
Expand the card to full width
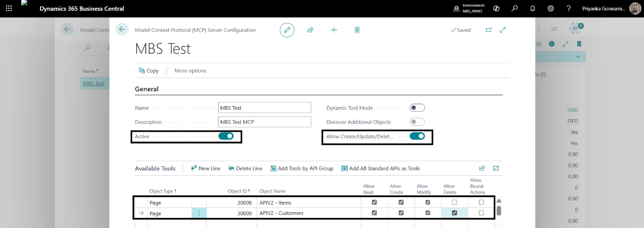pos(503,30)
